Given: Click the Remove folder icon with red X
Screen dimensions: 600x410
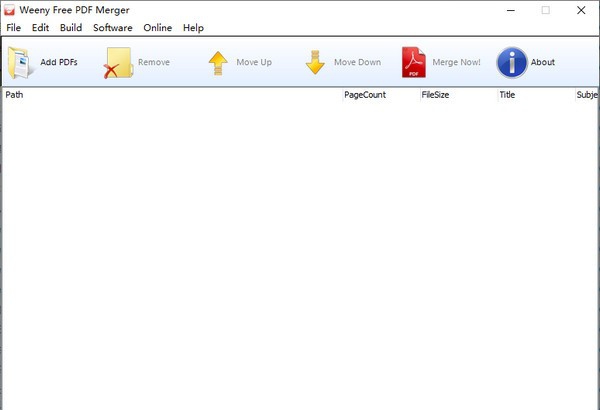Looking at the screenshot, I should coord(119,63).
